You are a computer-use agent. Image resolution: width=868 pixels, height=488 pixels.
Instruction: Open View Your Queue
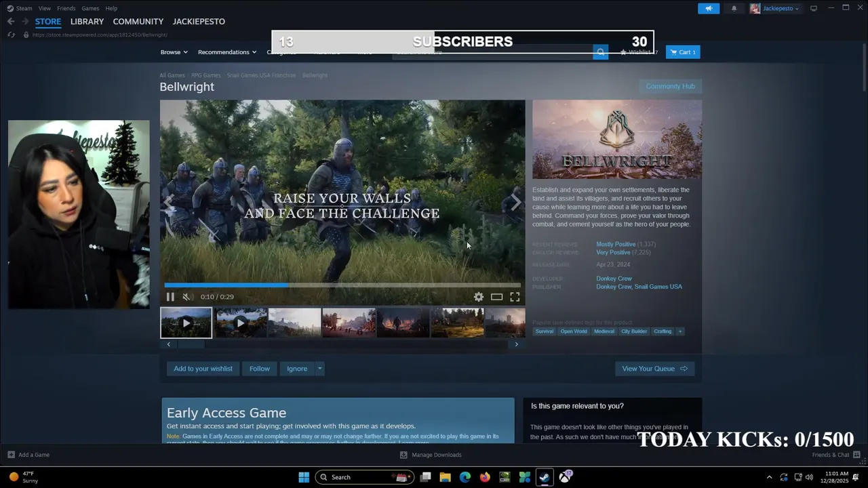click(x=654, y=369)
